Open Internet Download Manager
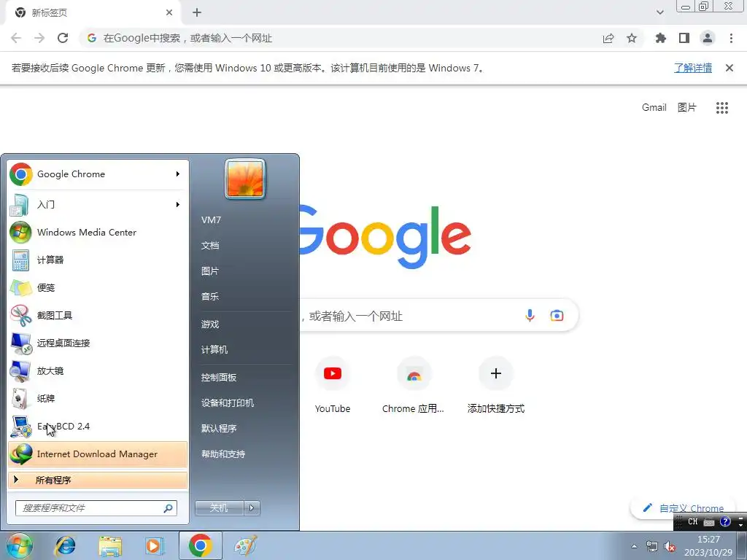This screenshot has height=560, width=747. coord(97,454)
